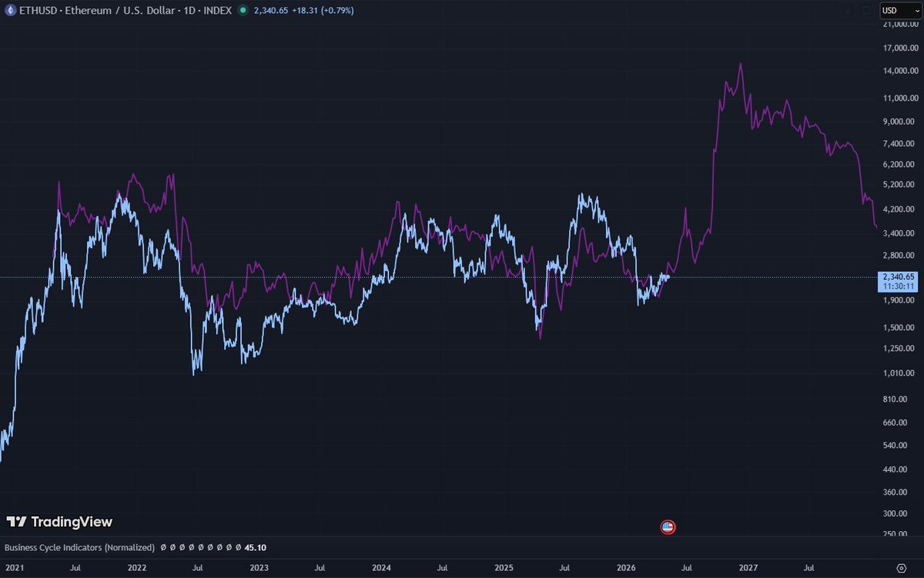
Task: Select the purple projection line near 2027
Action: (740, 65)
